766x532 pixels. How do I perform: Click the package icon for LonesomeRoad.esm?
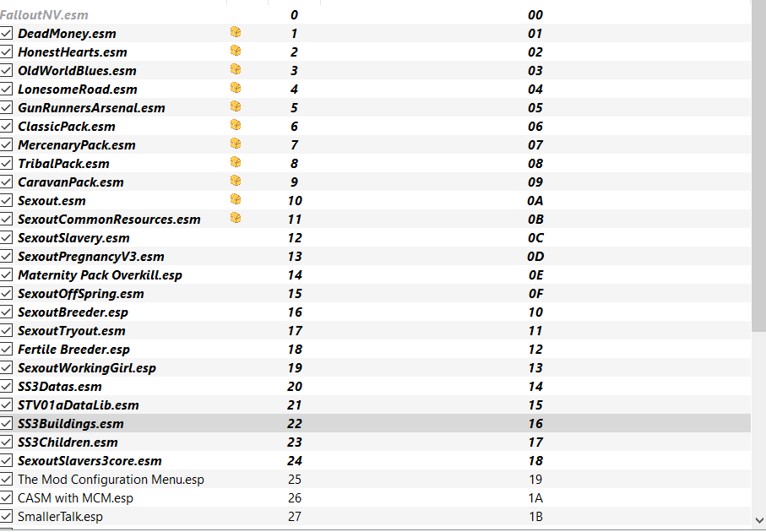click(x=236, y=88)
